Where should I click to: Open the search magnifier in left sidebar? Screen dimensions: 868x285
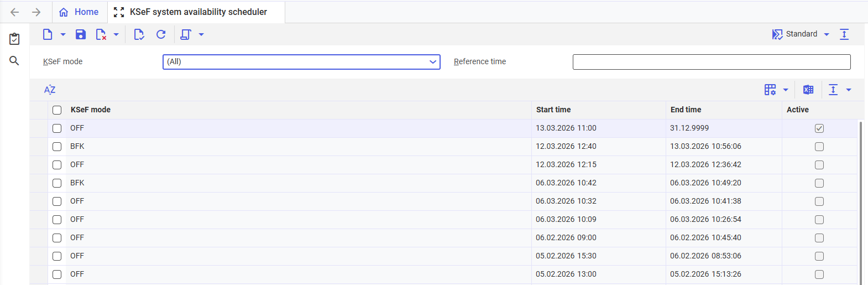[x=14, y=61]
